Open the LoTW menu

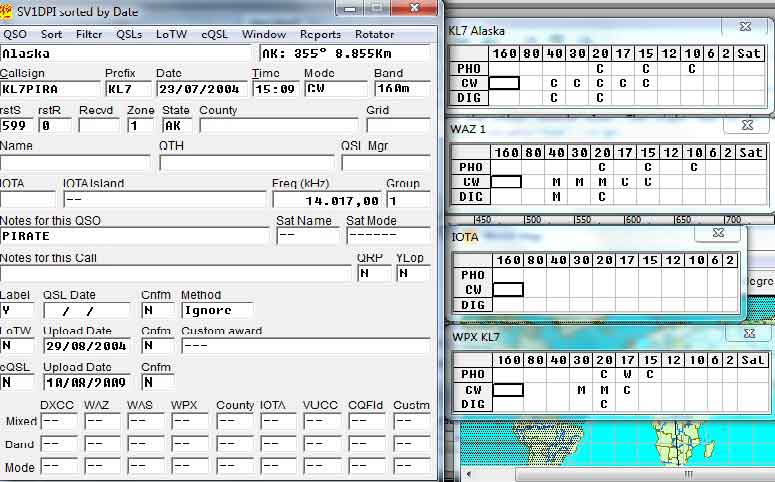(171, 34)
